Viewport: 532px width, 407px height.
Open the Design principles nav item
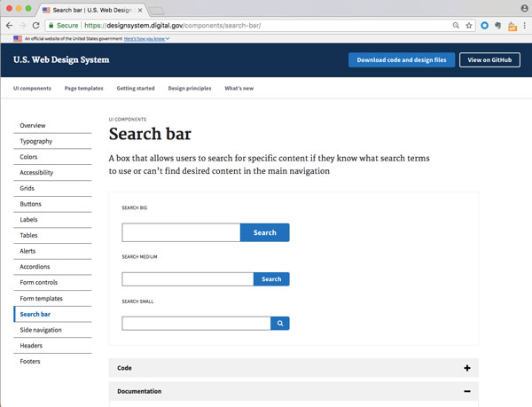point(190,88)
